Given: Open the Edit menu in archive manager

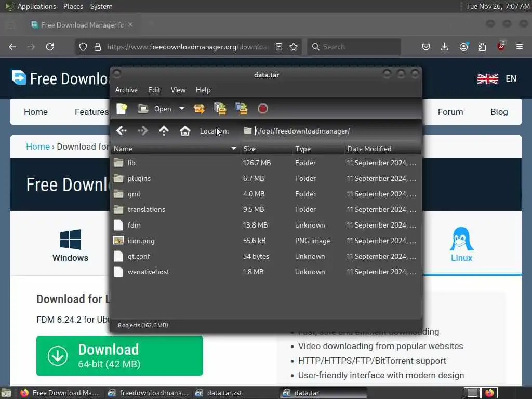Looking at the screenshot, I should 154,90.
